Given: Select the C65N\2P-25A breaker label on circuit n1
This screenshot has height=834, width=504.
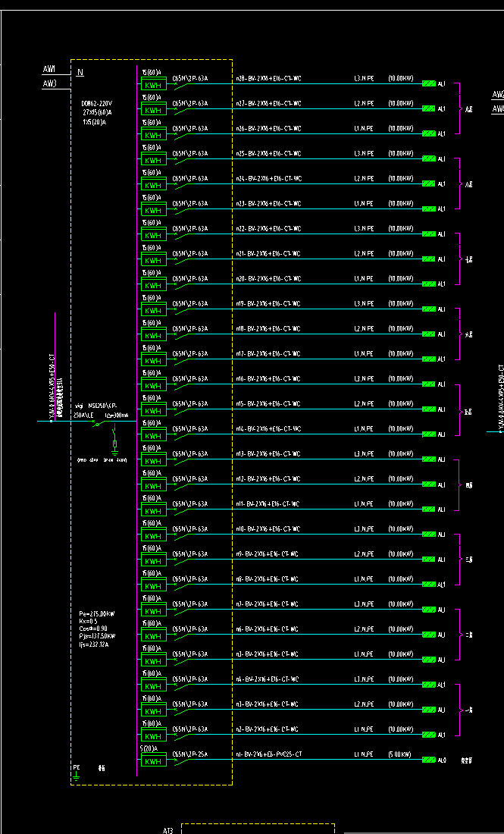Looking at the screenshot, I should (190, 754).
